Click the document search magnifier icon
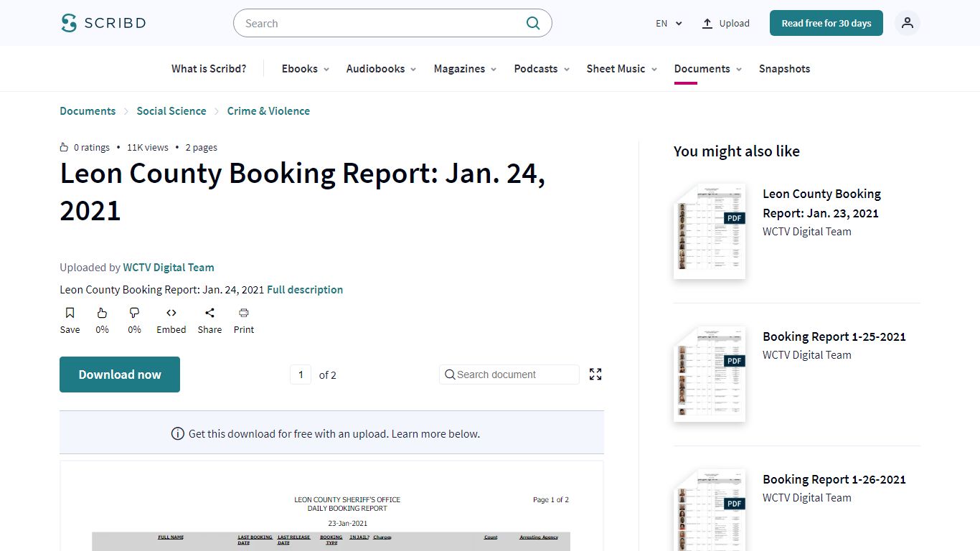This screenshot has width=980, height=551. tap(450, 375)
